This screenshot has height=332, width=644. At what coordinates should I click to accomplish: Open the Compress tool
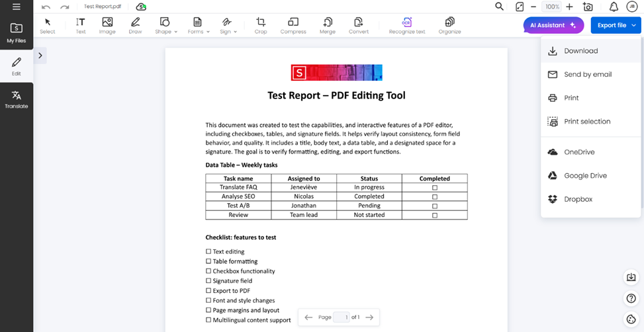[x=293, y=25]
